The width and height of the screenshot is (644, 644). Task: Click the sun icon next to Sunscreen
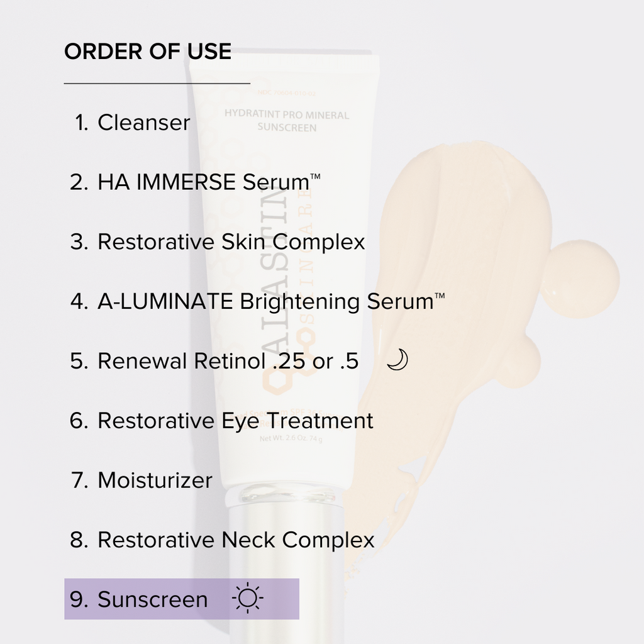pos(247,599)
